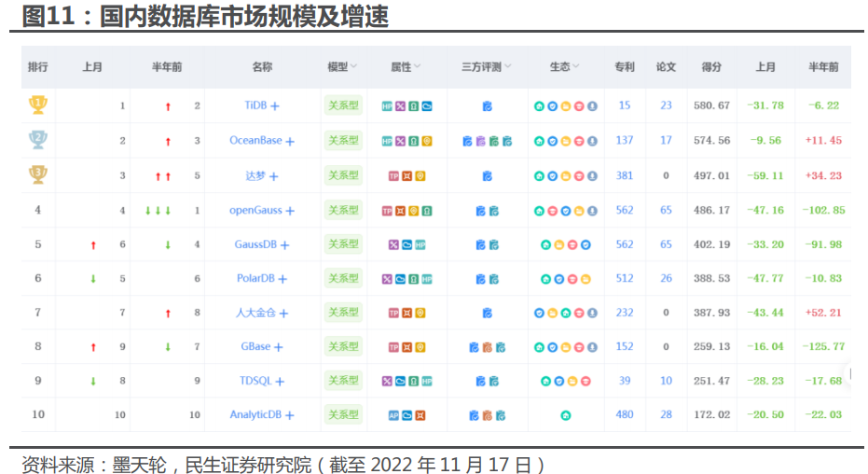The height and width of the screenshot is (474, 868).
Task: Click the score 172.02 for AnalyticDB
Action: click(712, 414)
